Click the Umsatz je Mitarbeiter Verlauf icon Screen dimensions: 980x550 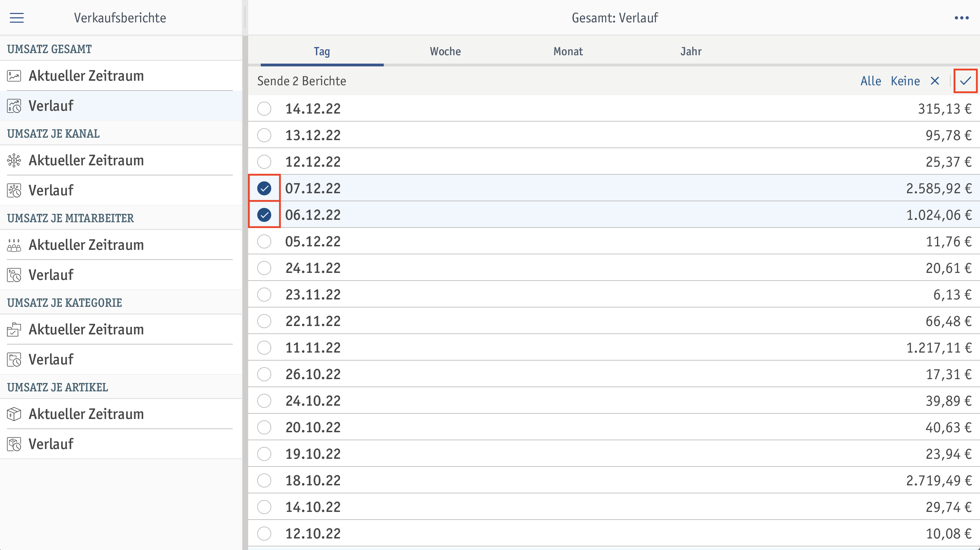(14, 275)
